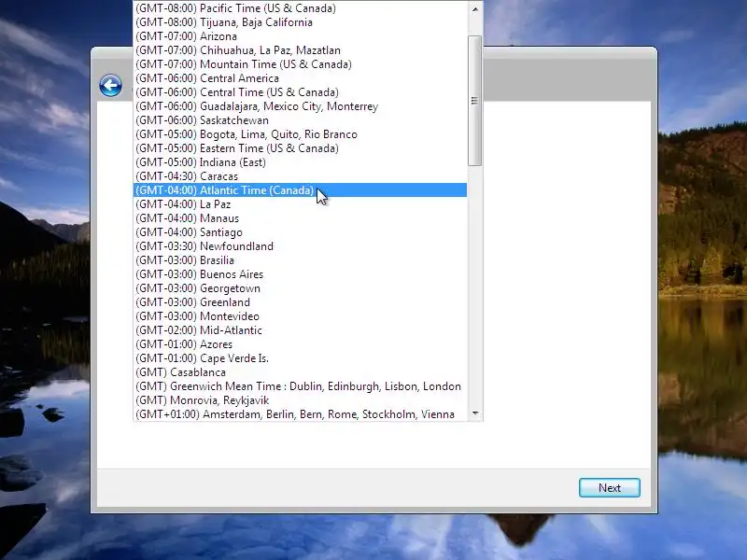Pick the Azores time zone
The width and height of the screenshot is (747, 560).
(300, 344)
